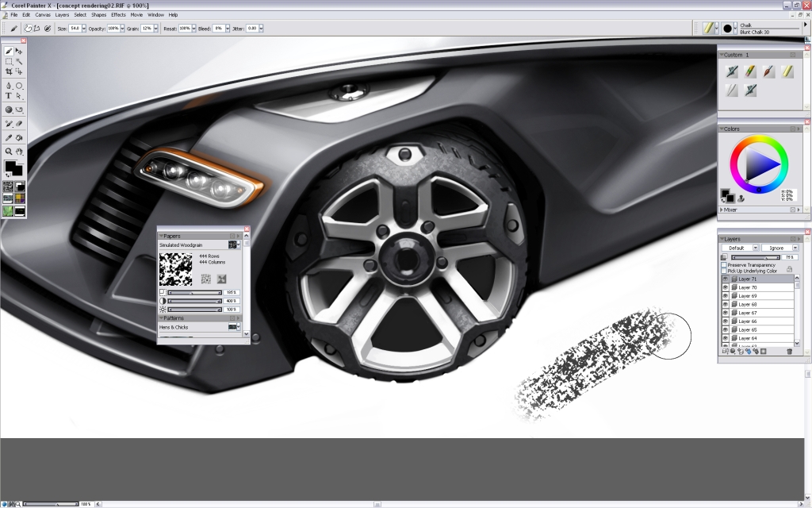812x508 pixels.
Task: Open the Simulated Woodgrain paper selector
Action: tap(235, 244)
